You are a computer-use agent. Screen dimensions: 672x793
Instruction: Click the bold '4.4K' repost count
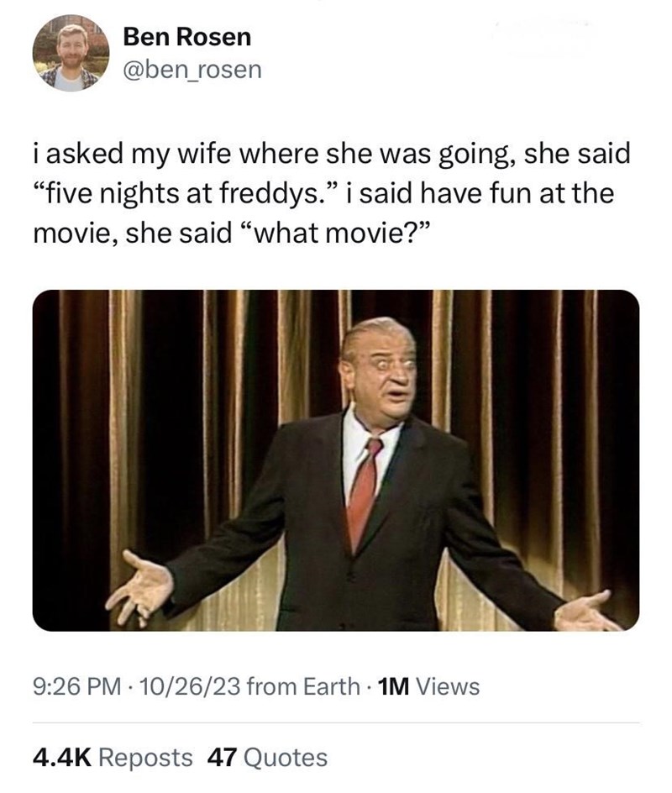pos(62,758)
